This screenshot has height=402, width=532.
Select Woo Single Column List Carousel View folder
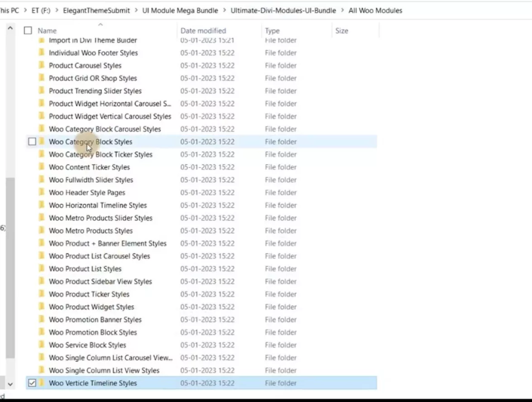[110, 358]
